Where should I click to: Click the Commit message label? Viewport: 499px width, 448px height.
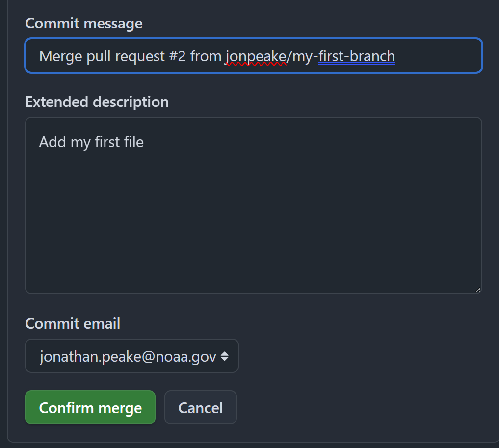click(84, 24)
